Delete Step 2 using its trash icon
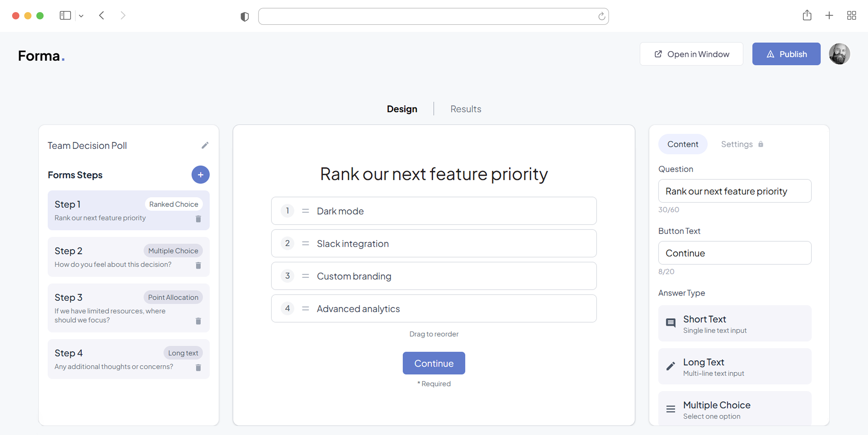The width and height of the screenshot is (868, 435). [198, 265]
